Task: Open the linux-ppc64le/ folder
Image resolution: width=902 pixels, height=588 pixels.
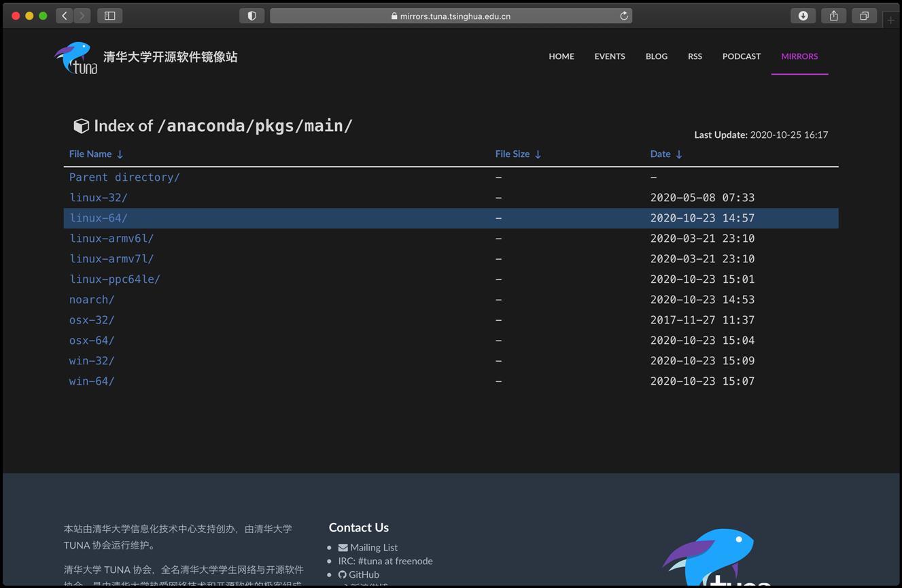Action: tap(115, 279)
